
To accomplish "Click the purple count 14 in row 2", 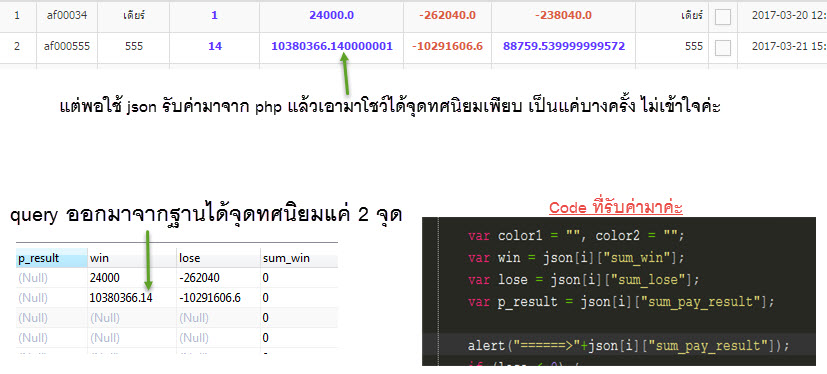I will point(215,46).
